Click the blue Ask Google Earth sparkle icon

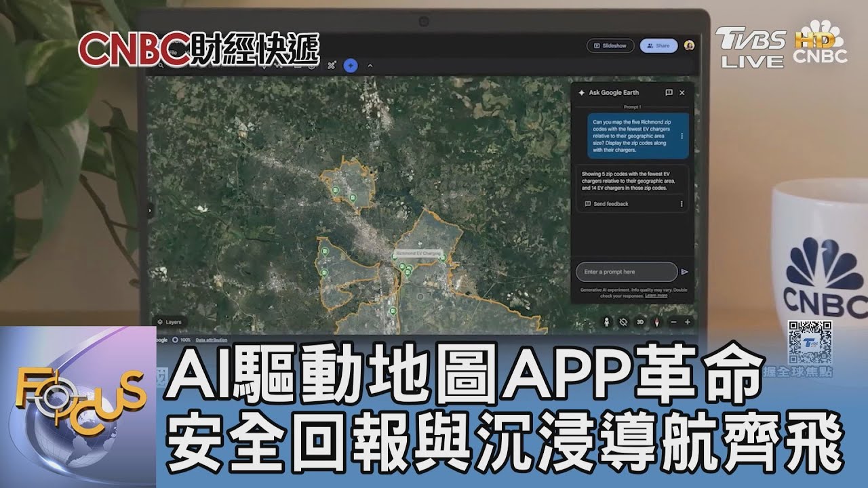(x=351, y=65)
